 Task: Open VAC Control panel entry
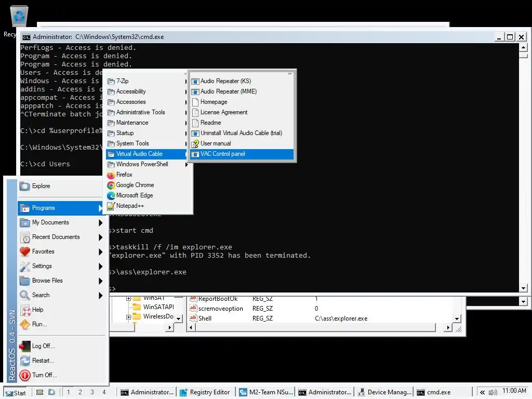242,154
